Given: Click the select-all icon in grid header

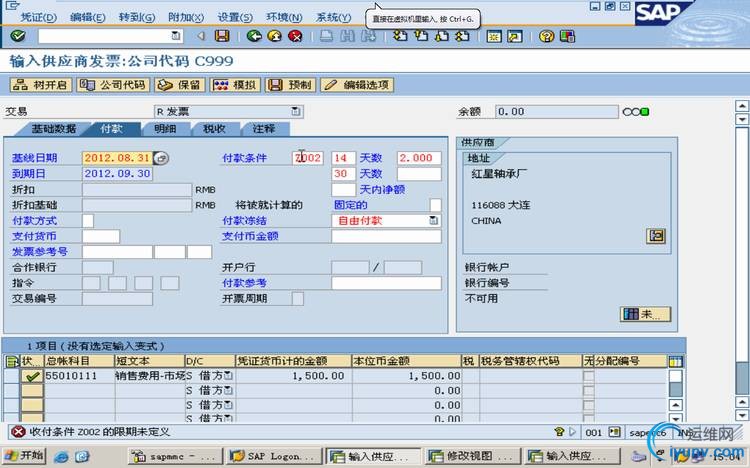Looking at the screenshot, I should click(11, 361).
